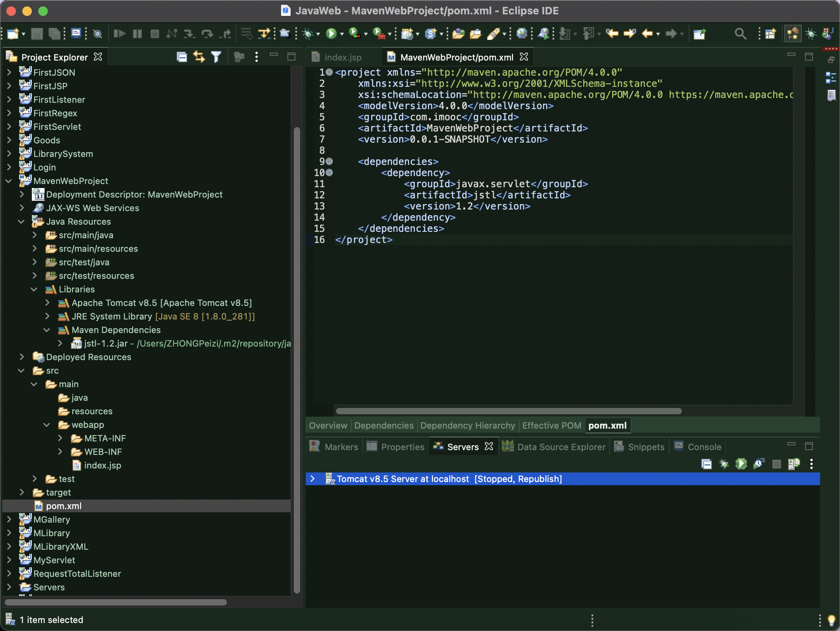Select the Deployed Resources tree item
The height and width of the screenshot is (631, 840).
tap(88, 357)
